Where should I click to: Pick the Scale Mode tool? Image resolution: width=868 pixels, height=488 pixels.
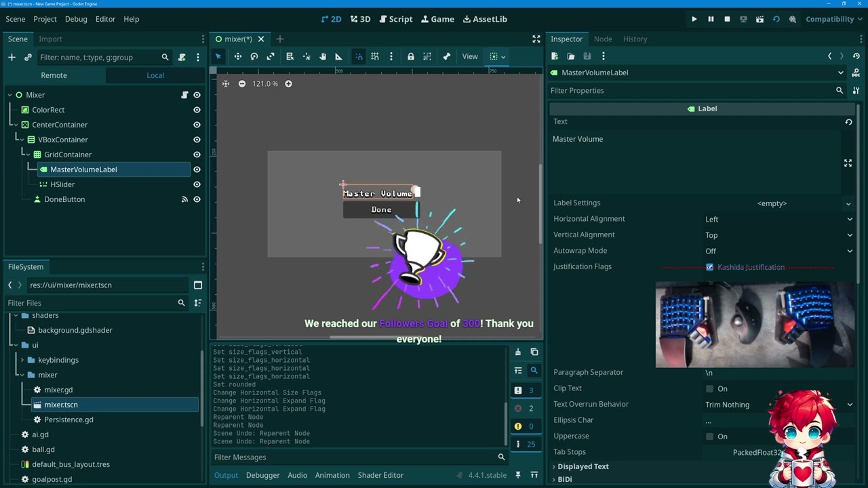(x=271, y=56)
